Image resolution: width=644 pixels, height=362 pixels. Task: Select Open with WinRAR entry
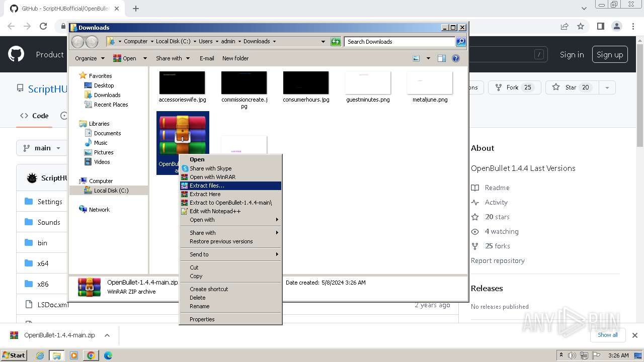(x=230, y=177)
